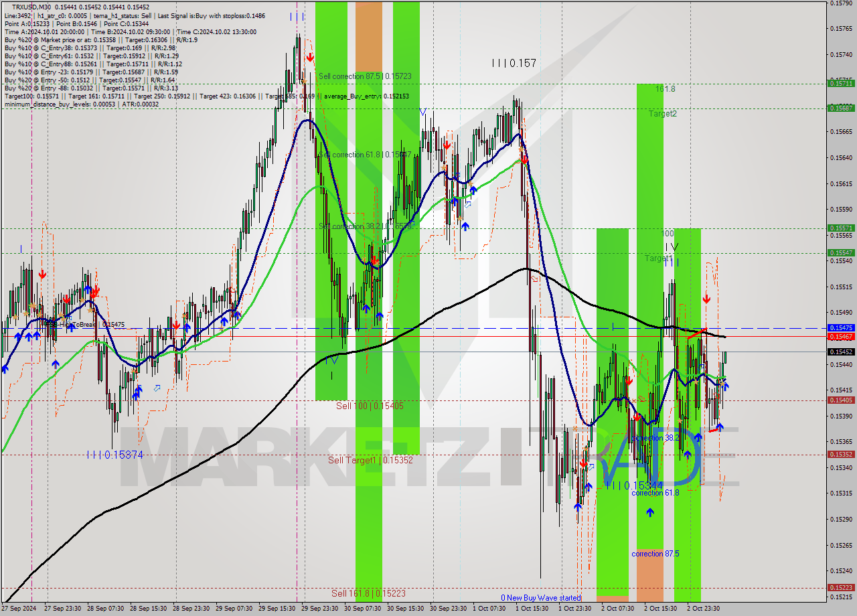This screenshot has height=616, width=857.
Task: Click the red 0.15405 price tag
Action: click(841, 400)
